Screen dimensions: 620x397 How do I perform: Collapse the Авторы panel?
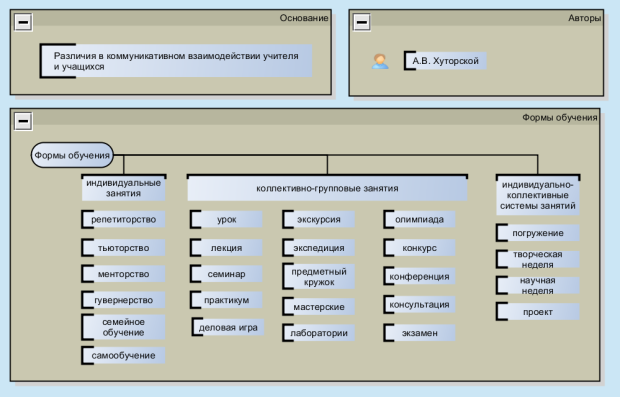pyautogui.click(x=361, y=22)
